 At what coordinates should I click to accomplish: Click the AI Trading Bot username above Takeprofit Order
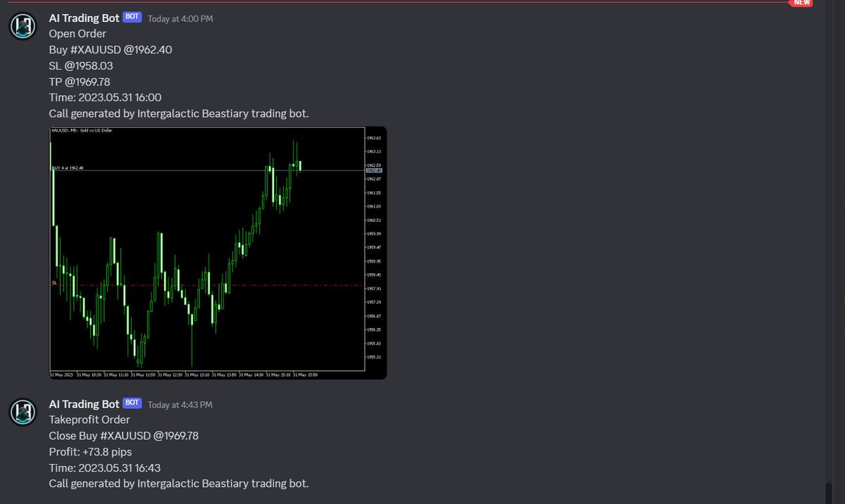[82, 403]
